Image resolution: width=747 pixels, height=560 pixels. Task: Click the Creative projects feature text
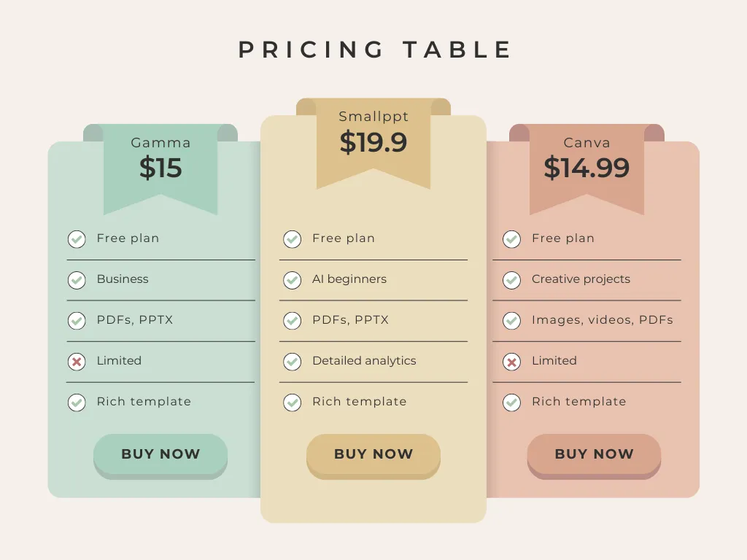coord(581,279)
